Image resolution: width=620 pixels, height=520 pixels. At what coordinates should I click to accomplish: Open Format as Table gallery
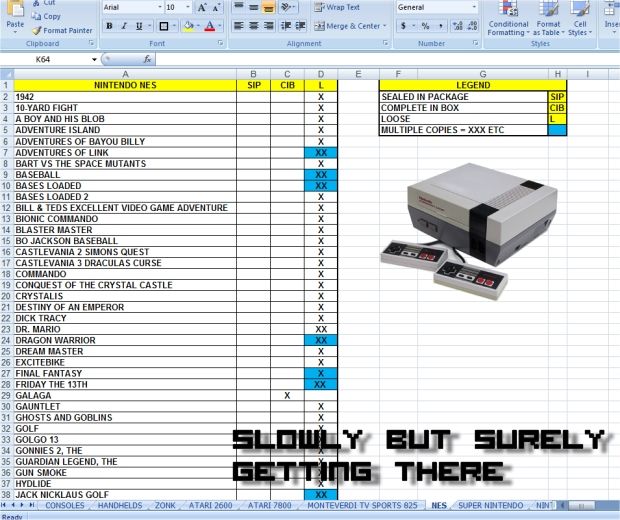point(548,18)
